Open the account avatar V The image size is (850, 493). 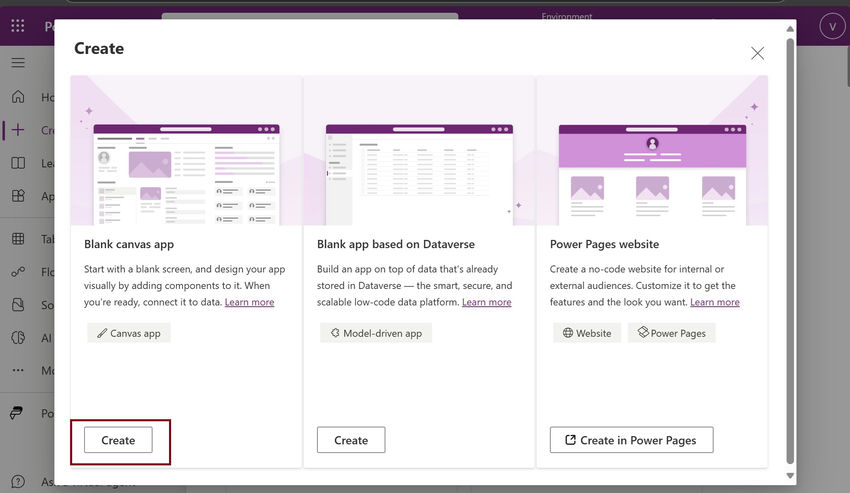pos(832,27)
